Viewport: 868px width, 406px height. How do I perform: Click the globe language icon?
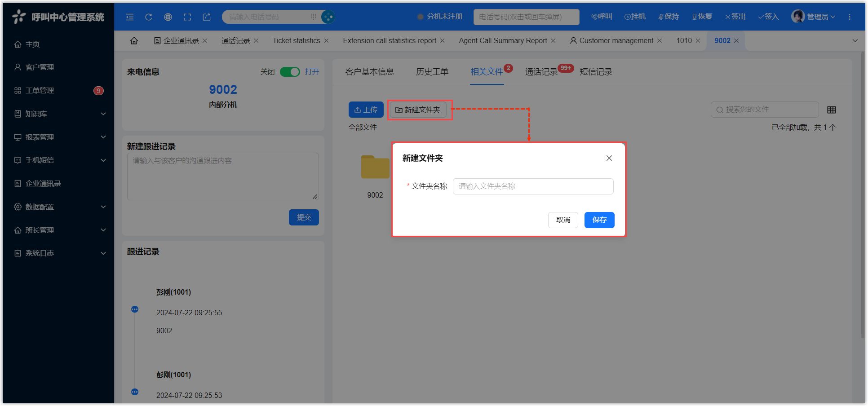[168, 17]
